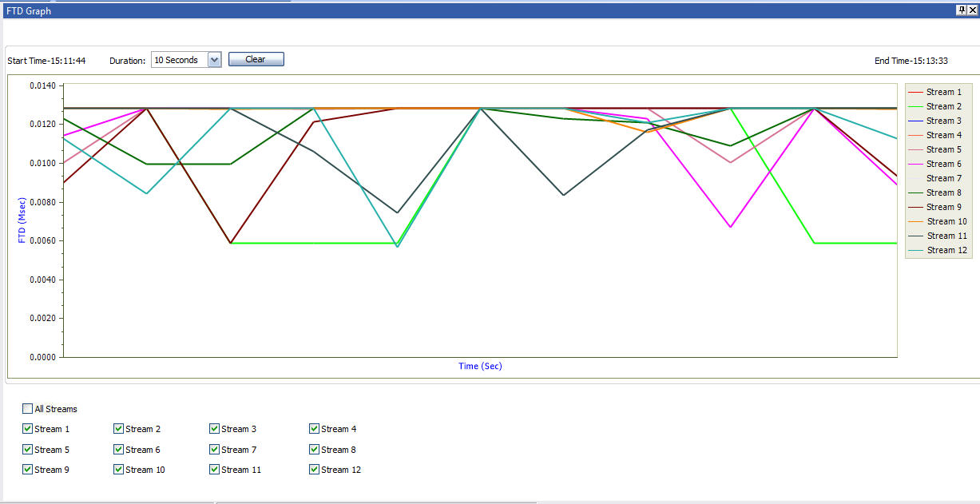Uncheck the Stream 9 checkbox

(x=27, y=469)
